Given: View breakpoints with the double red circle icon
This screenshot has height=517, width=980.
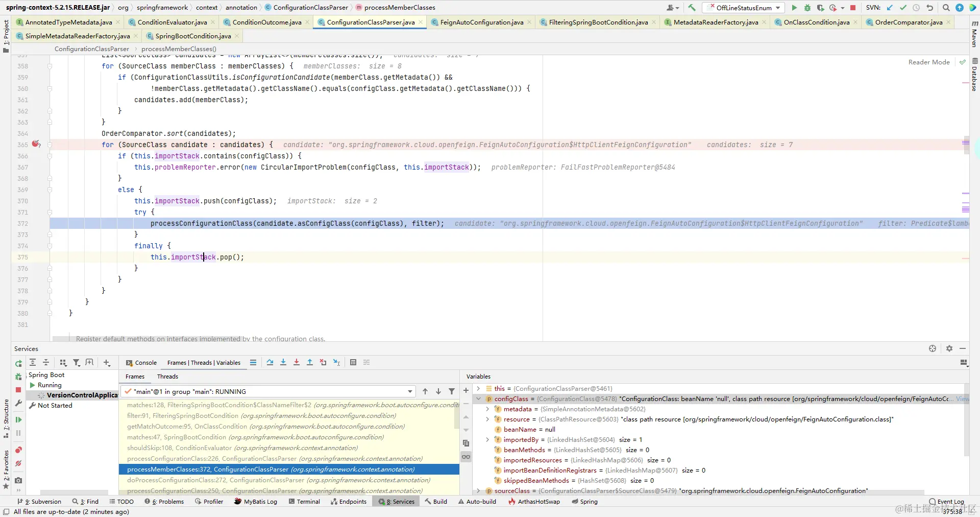Looking at the screenshot, I should [x=18, y=450].
